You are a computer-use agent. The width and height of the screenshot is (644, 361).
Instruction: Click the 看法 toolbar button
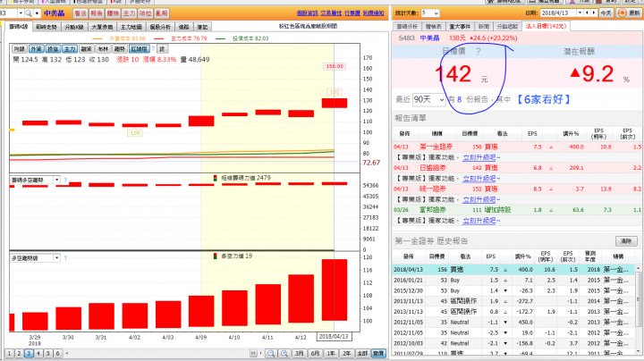click(x=80, y=13)
